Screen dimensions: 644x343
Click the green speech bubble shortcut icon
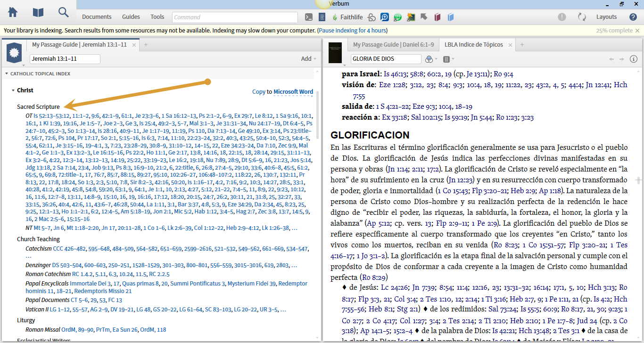(x=397, y=17)
